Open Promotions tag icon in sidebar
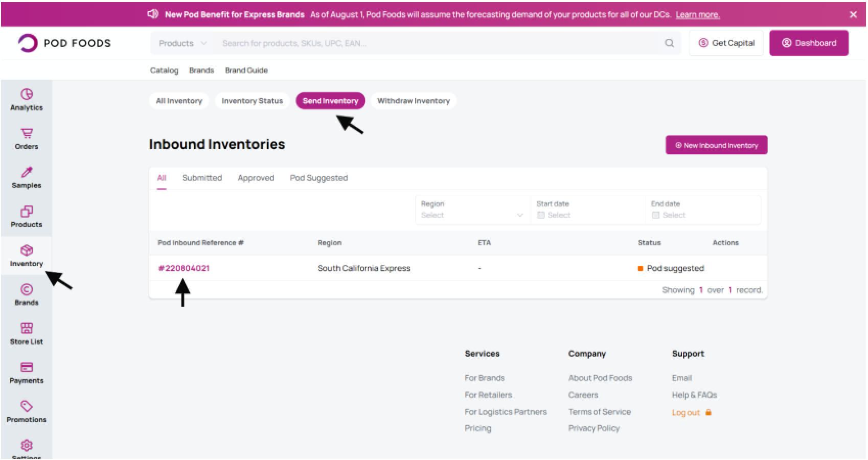Viewport: 868px width, 460px height. (27, 406)
